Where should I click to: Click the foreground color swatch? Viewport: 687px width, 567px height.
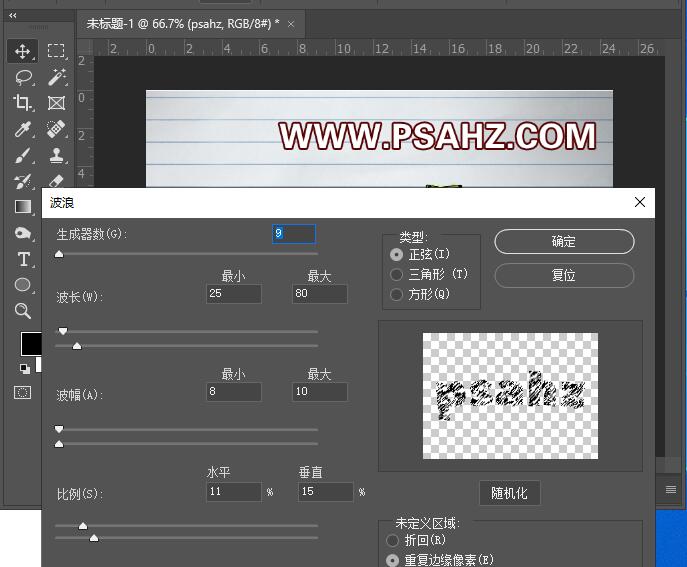[x=31, y=344]
